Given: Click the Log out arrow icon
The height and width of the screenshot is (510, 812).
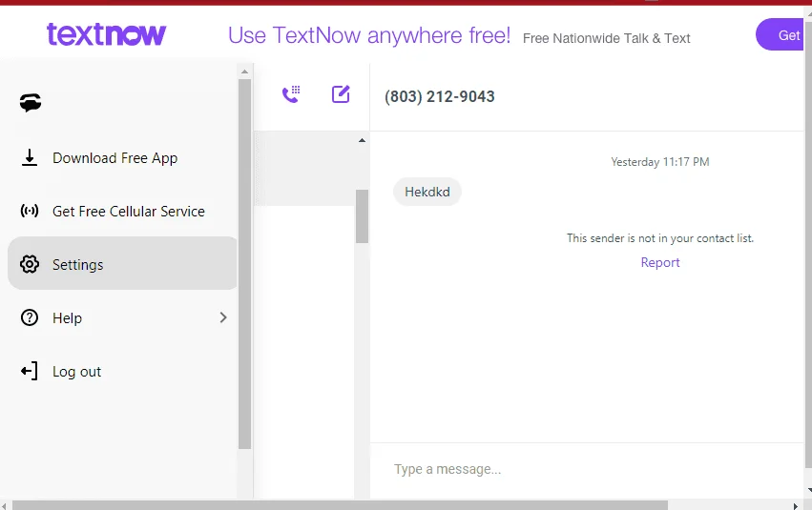Looking at the screenshot, I should tap(30, 371).
